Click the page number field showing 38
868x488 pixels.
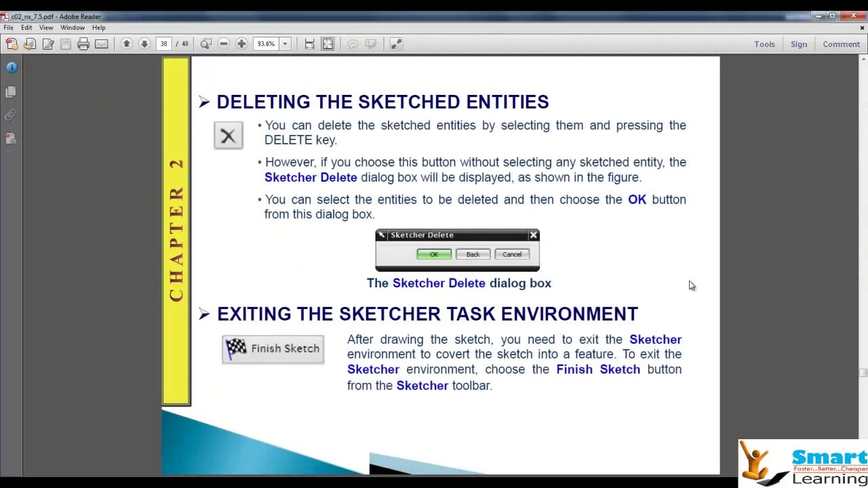tap(163, 44)
